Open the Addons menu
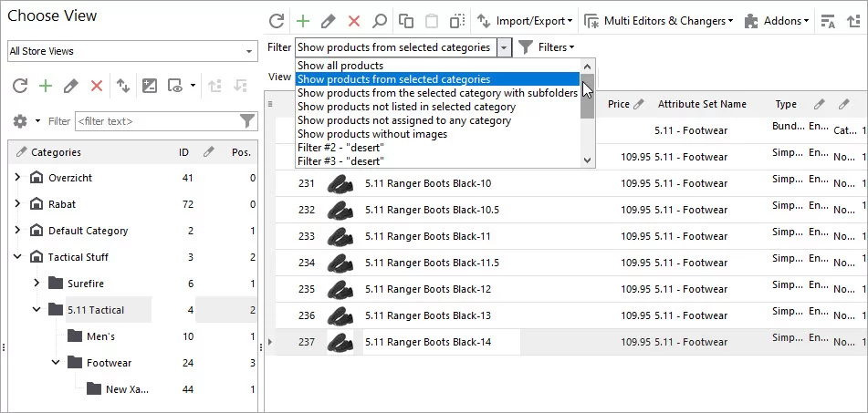Viewport: 868px width, 413px height. coord(777,21)
